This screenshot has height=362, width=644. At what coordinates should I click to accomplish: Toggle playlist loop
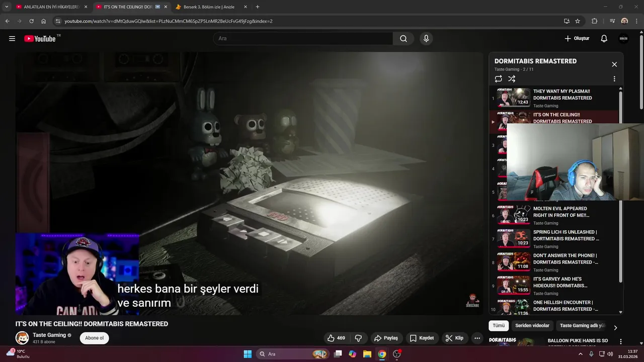[x=498, y=79]
